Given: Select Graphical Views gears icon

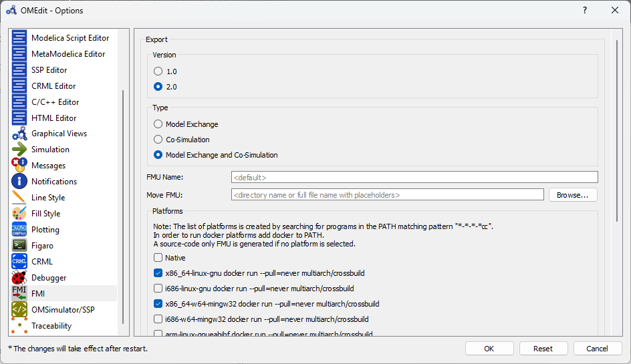Looking at the screenshot, I should point(19,134).
